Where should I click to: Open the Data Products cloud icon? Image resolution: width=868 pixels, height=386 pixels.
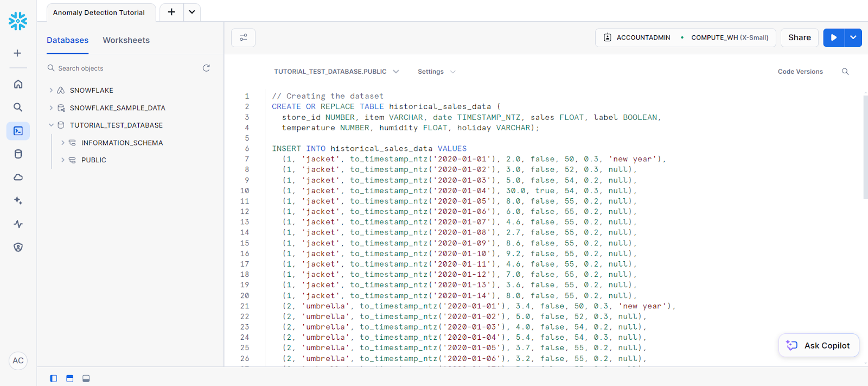click(18, 178)
